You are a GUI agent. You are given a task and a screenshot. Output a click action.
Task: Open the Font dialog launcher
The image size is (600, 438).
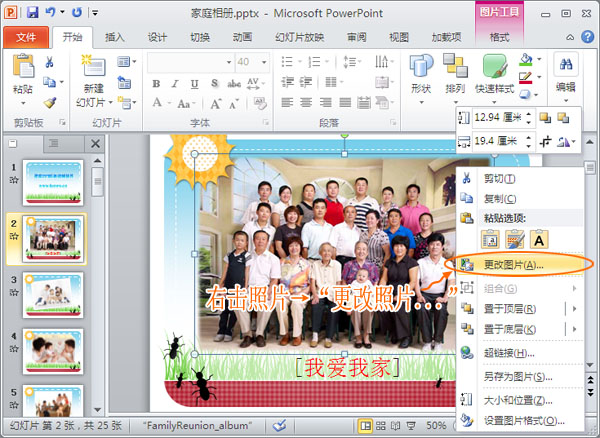click(265, 122)
